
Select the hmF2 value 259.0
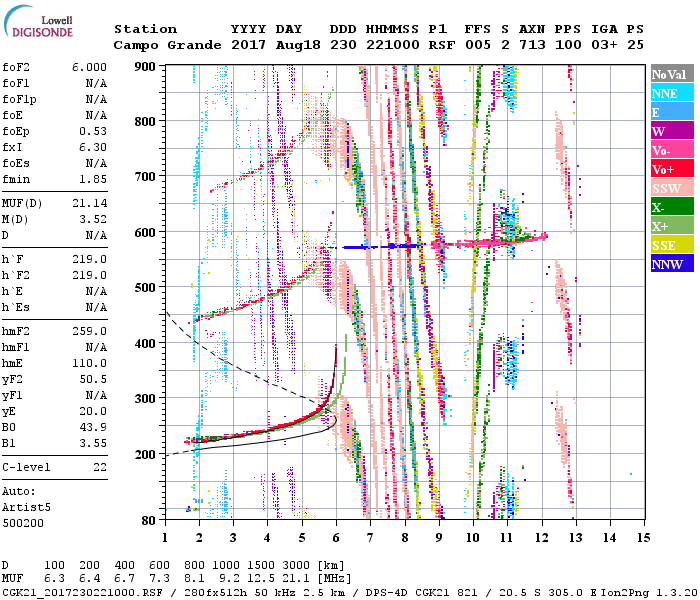89,330
